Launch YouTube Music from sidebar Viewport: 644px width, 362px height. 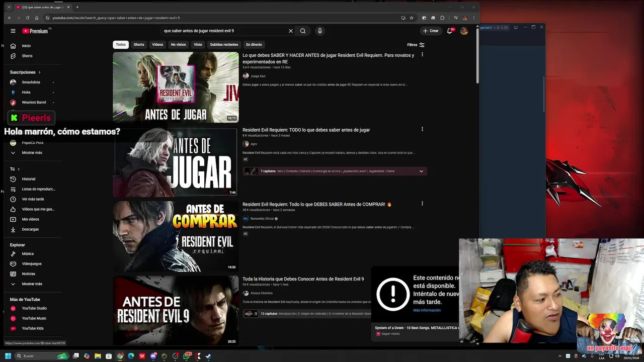33,318
